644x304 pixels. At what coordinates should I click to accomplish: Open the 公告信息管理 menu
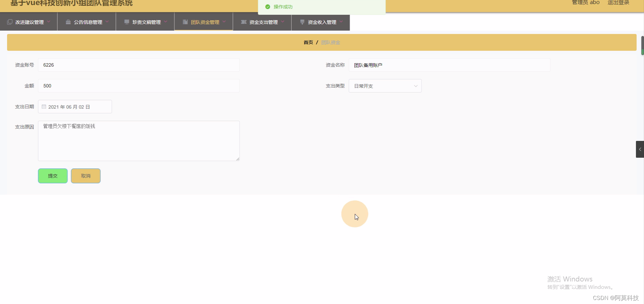87,22
